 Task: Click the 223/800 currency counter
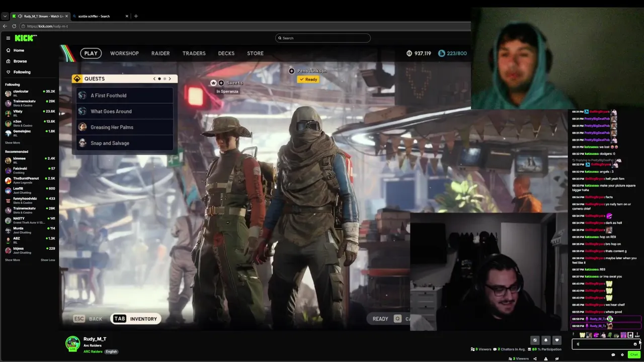coord(452,53)
